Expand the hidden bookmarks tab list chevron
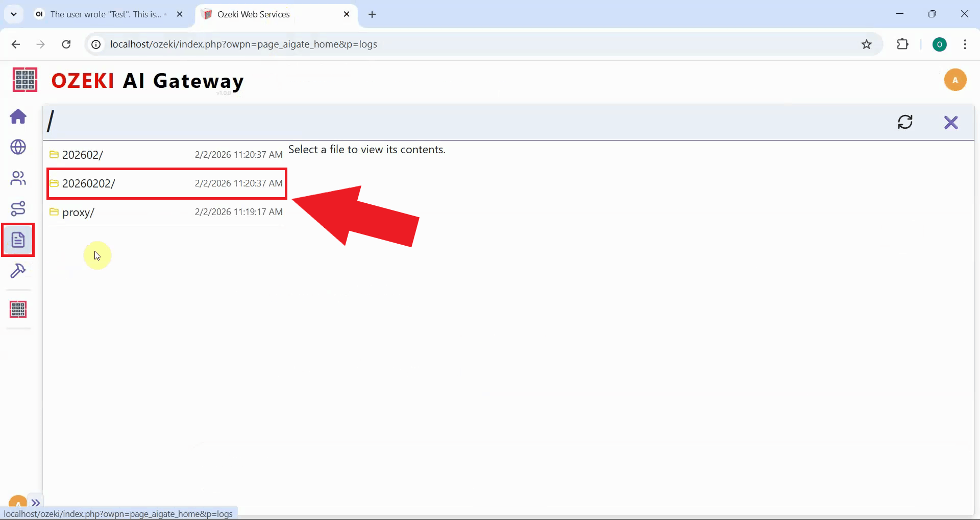The height and width of the screenshot is (520, 980). tap(14, 14)
